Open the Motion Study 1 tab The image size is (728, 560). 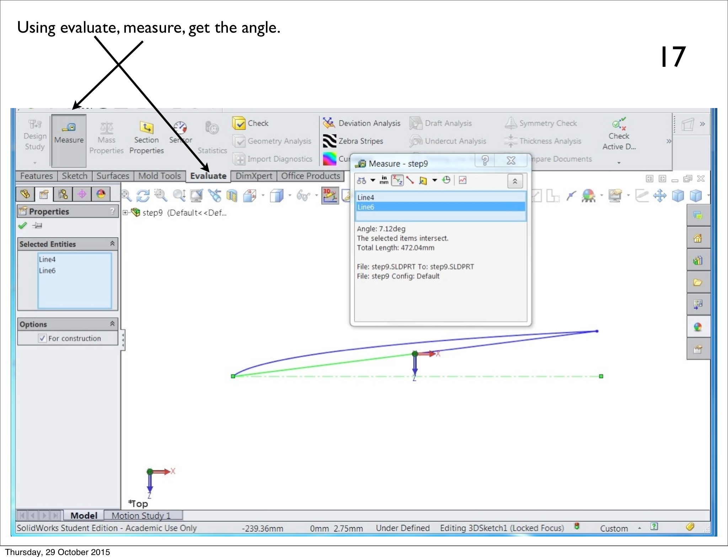point(141,516)
